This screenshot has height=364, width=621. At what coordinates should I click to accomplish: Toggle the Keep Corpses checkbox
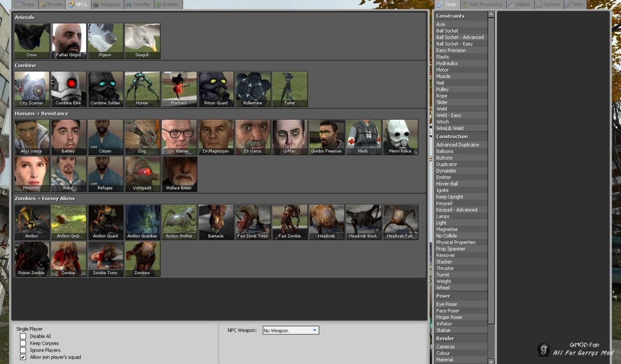(x=23, y=343)
